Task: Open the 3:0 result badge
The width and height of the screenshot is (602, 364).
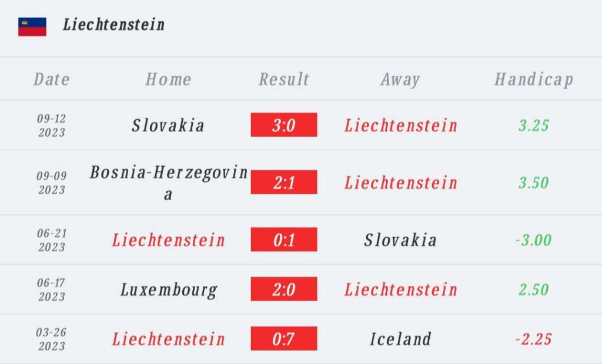Action: coord(284,124)
